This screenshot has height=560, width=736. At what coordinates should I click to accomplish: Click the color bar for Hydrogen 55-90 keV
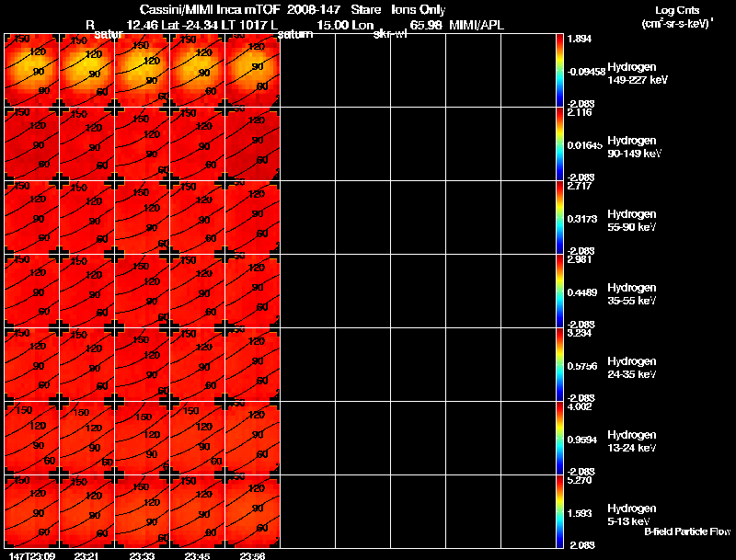click(559, 218)
